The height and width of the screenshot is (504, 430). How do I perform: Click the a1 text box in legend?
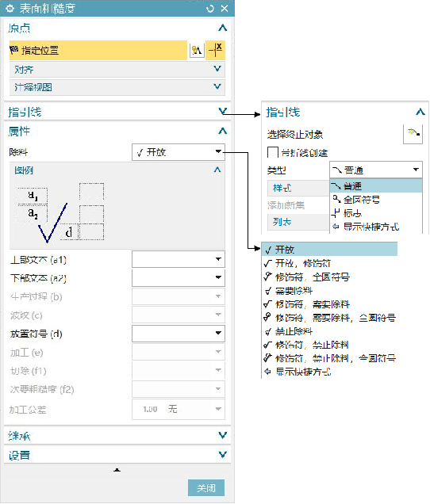click(x=33, y=196)
